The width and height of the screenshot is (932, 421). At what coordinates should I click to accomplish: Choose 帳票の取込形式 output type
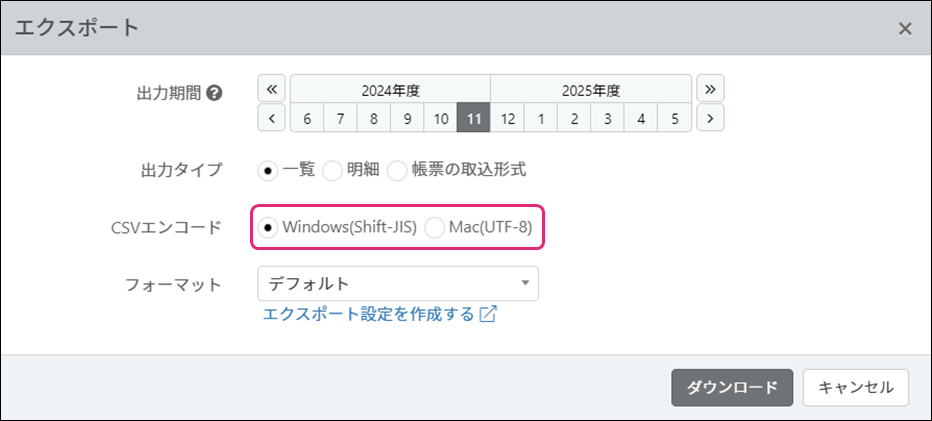[x=397, y=170]
